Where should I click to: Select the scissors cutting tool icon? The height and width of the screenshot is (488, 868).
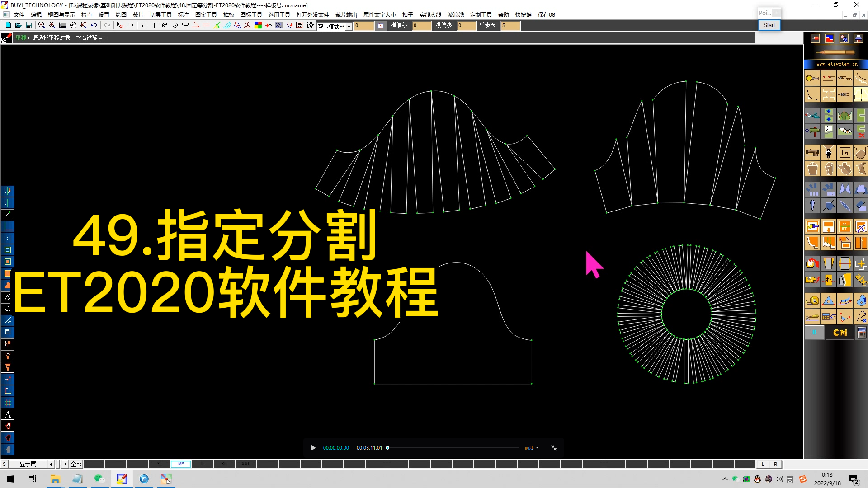[812, 116]
